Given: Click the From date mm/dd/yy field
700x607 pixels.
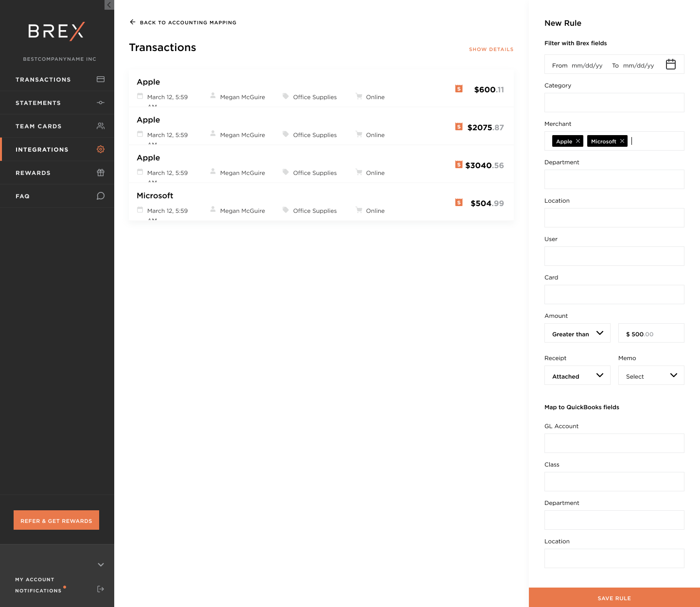Looking at the screenshot, I should tap(587, 65).
